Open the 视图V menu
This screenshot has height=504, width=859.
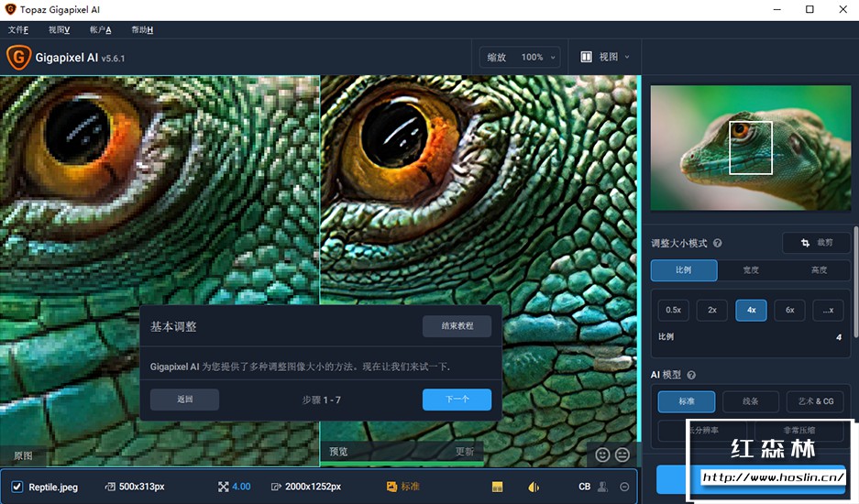[59, 29]
